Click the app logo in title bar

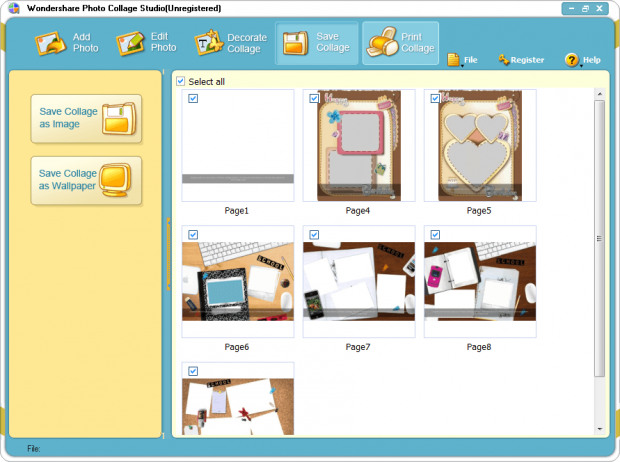14,8
